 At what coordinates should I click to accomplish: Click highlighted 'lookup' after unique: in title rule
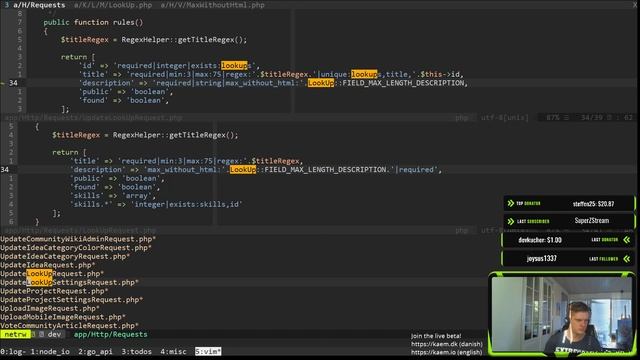364,74
